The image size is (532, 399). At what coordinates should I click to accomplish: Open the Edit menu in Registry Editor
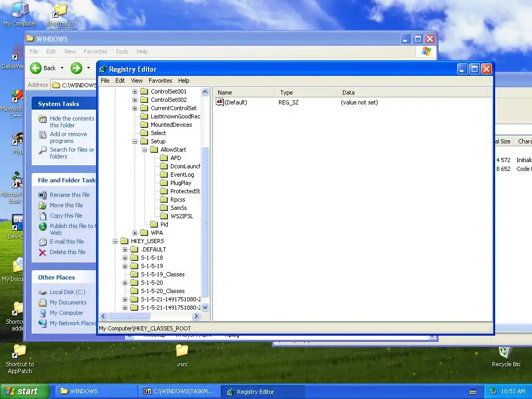click(120, 81)
